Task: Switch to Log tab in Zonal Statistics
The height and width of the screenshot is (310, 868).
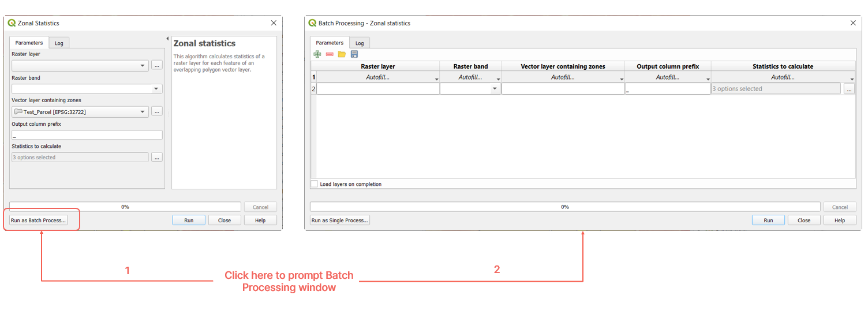Action: pos(59,43)
